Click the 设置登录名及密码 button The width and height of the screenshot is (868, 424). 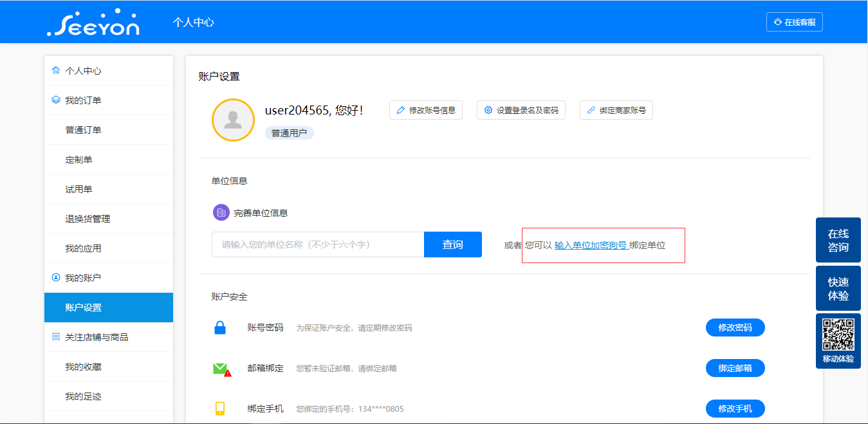pos(521,110)
